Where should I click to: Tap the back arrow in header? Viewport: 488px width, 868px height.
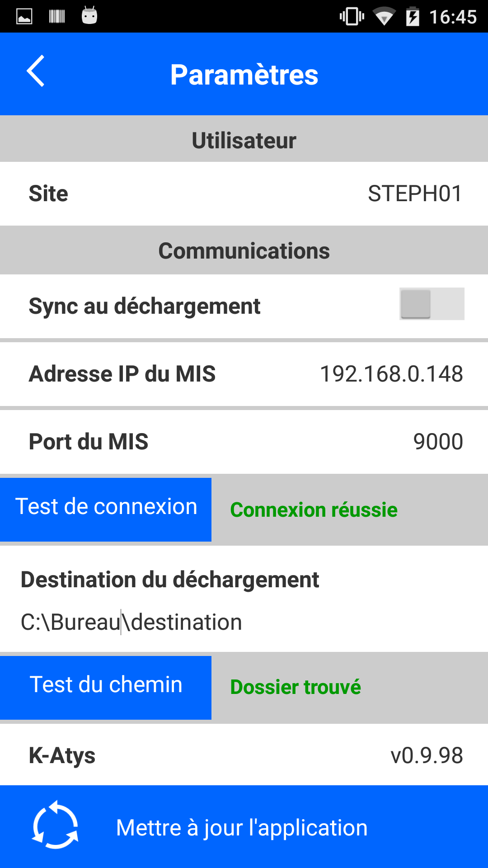point(36,71)
